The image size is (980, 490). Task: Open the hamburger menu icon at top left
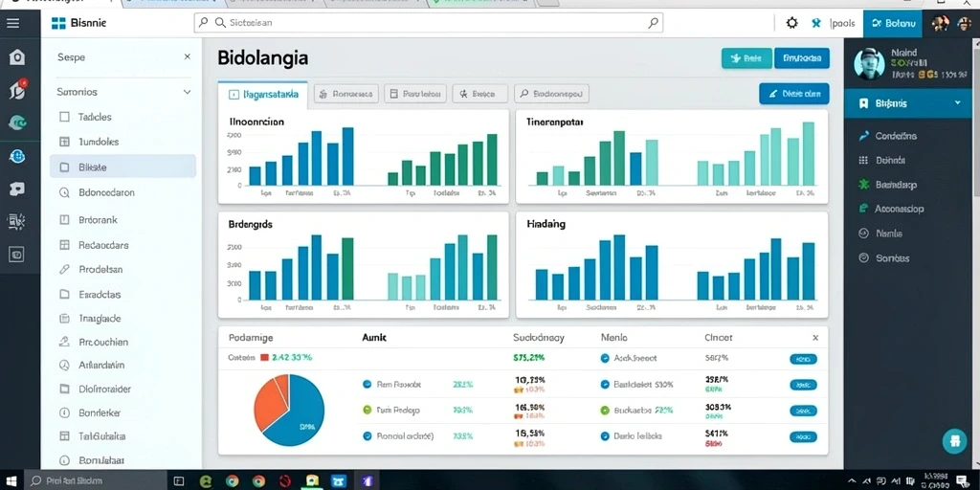click(12, 24)
